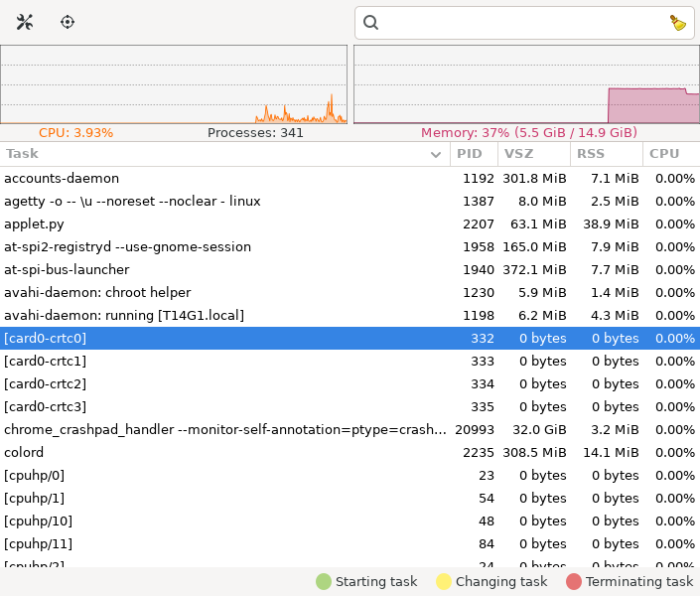Select the chrome_crashpad_handler process row

(x=350, y=429)
